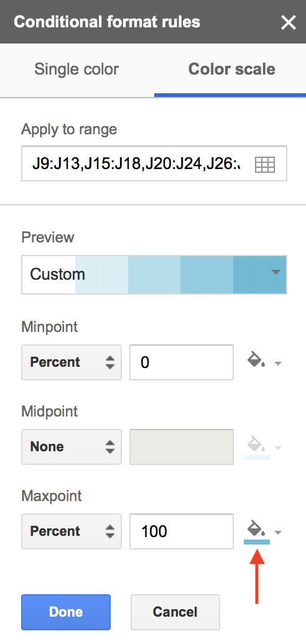
Task: Select the Color scale tab
Action: click(231, 70)
